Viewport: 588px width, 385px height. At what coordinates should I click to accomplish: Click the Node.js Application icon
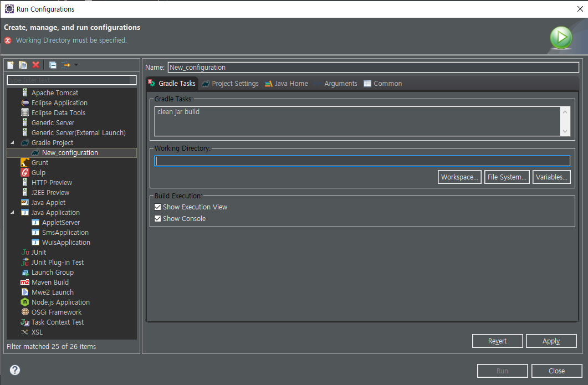tap(25, 302)
